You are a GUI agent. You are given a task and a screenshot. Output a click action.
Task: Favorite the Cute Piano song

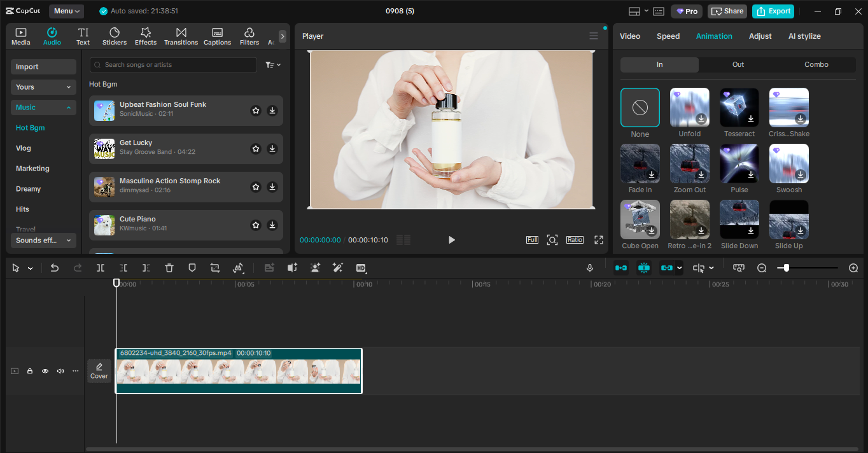pos(256,225)
